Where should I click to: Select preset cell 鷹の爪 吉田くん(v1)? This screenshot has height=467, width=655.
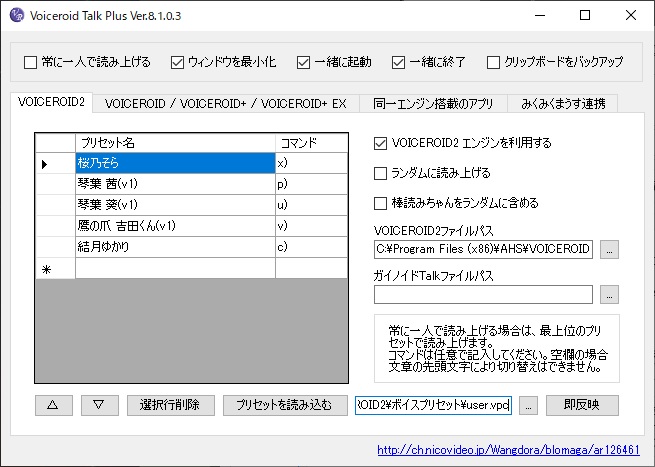point(175,226)
